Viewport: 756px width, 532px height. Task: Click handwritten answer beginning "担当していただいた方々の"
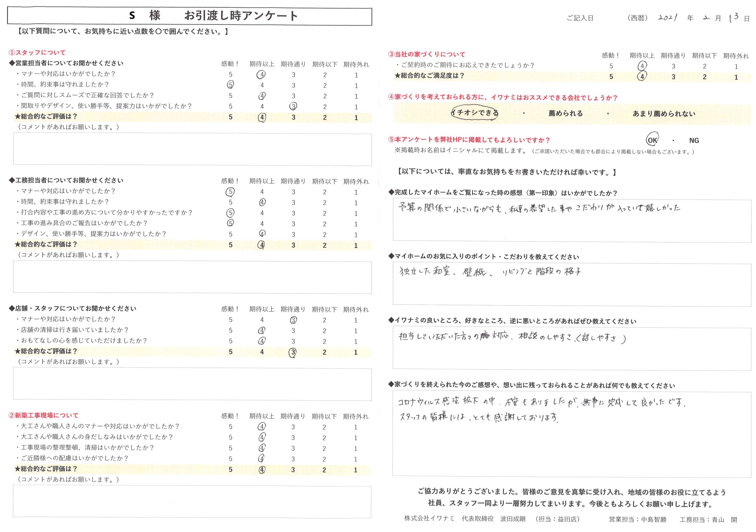512,337
